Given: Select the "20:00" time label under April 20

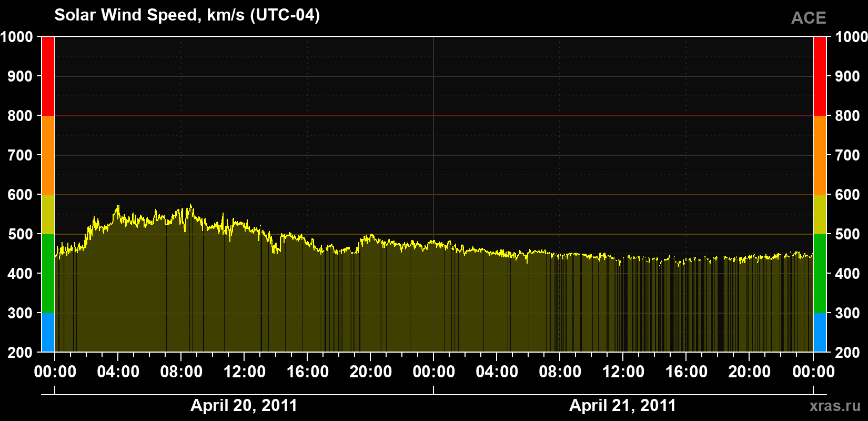Looking at the screenshot, I should (371, 372).
